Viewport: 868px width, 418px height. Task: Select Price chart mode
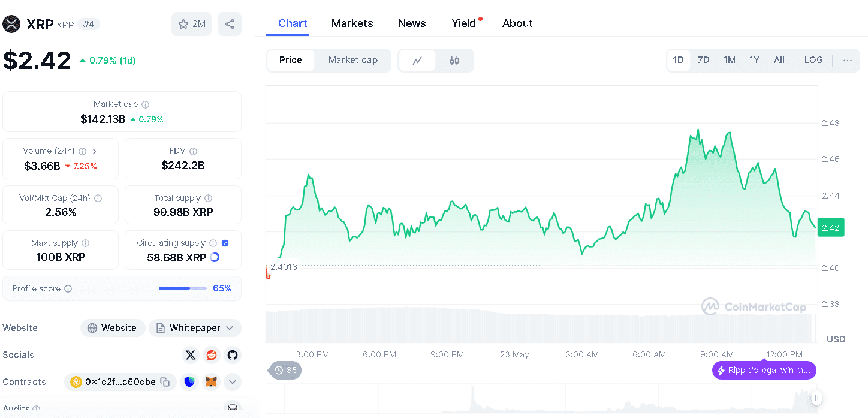pyautogui.click(x=291, y=60)
